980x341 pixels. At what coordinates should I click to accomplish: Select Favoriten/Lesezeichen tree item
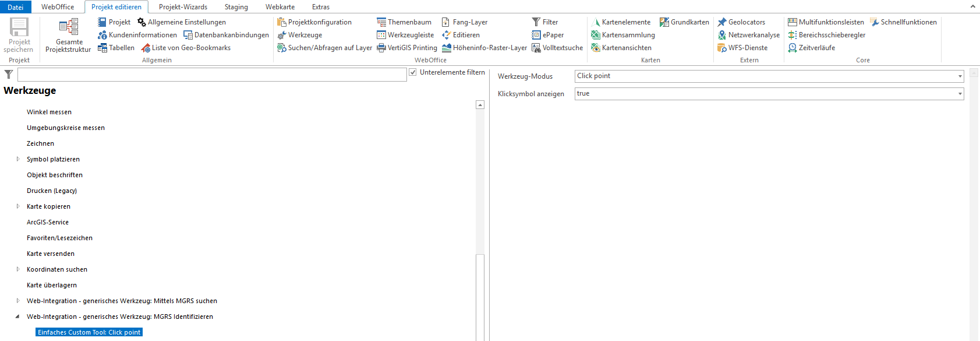pyautogui.click(x=59, y=238)
